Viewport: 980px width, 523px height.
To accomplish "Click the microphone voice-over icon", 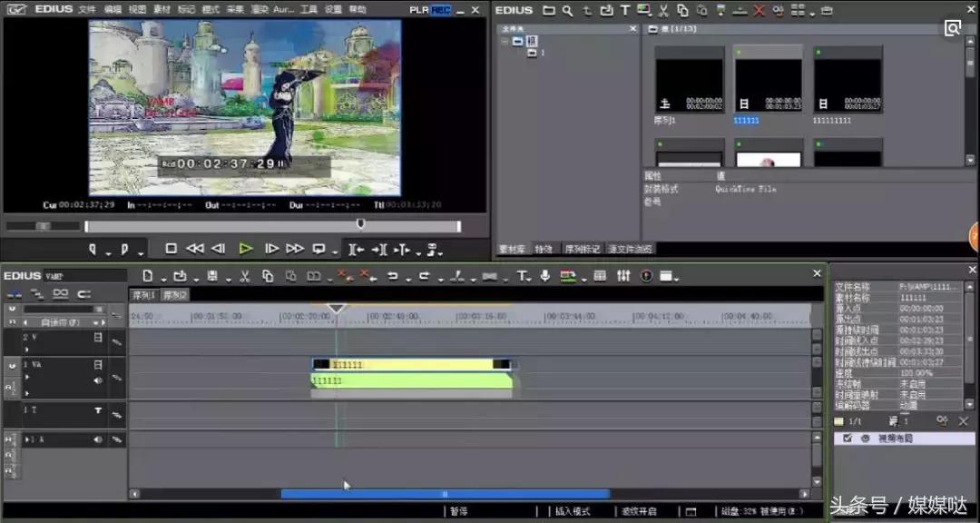I will [x=545, y=276].
